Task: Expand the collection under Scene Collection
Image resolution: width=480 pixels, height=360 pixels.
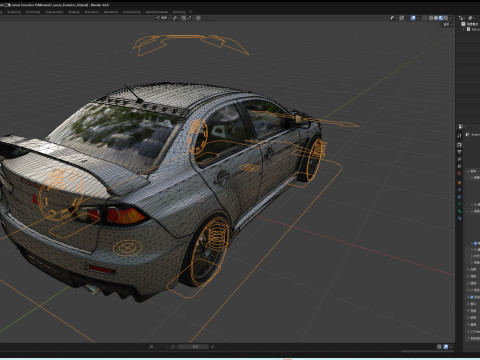Action: pyautogui.click(x=463, y=29)
